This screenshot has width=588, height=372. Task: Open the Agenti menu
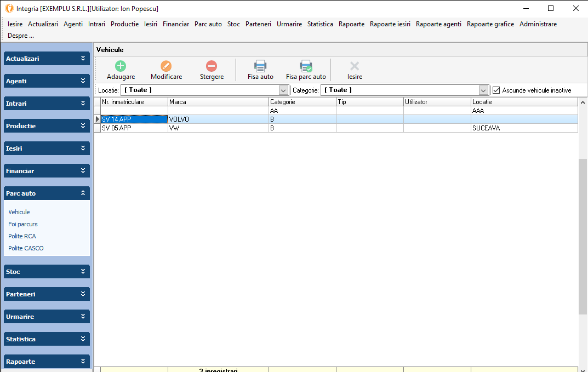point(73,24)
